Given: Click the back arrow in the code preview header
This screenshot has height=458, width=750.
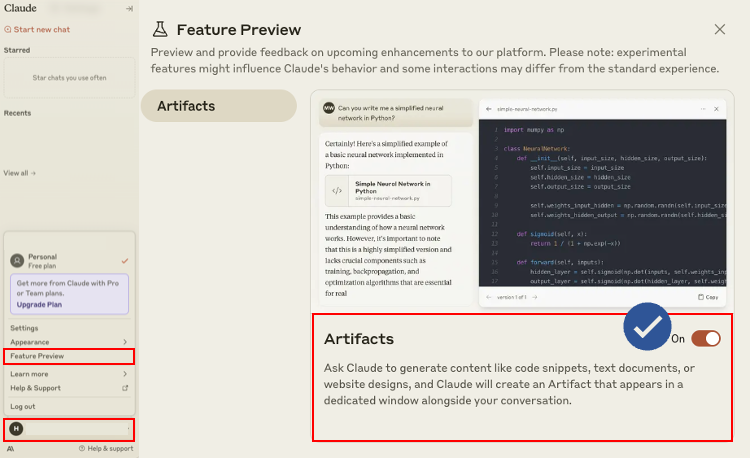Looking at the screenshot, I should (488, 109).
